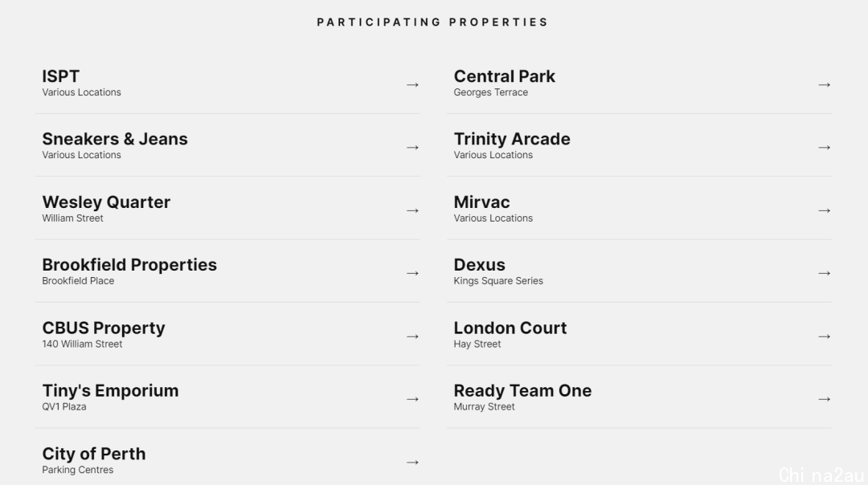Open the City of Perth arrow
868x485 pixels.
point(412,462)
